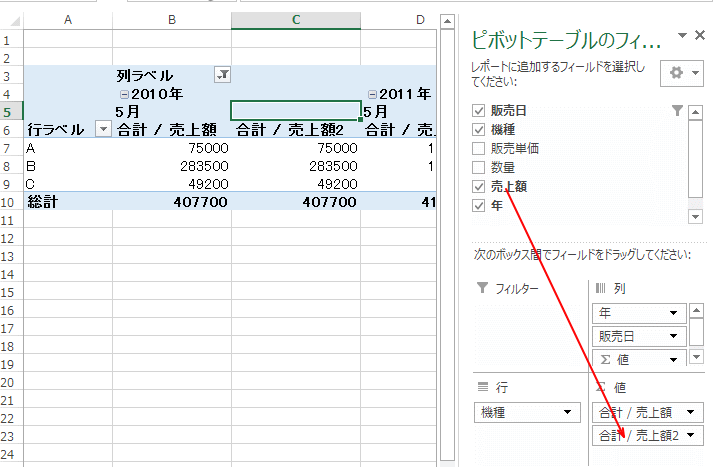Viewport: 714px width, 467px height.
Task: Select row 5 header
Action: pos(11,112)
